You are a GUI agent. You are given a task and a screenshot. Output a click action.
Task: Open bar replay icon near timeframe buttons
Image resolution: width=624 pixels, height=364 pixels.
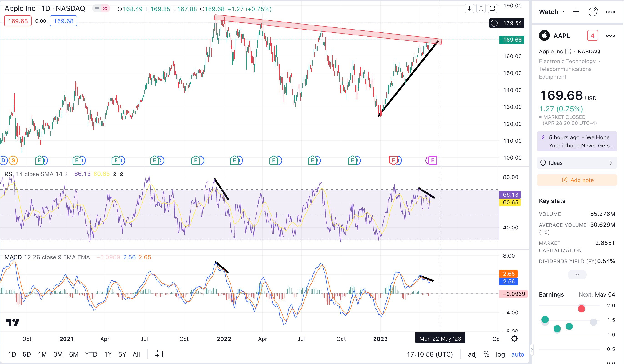point(159,354)
